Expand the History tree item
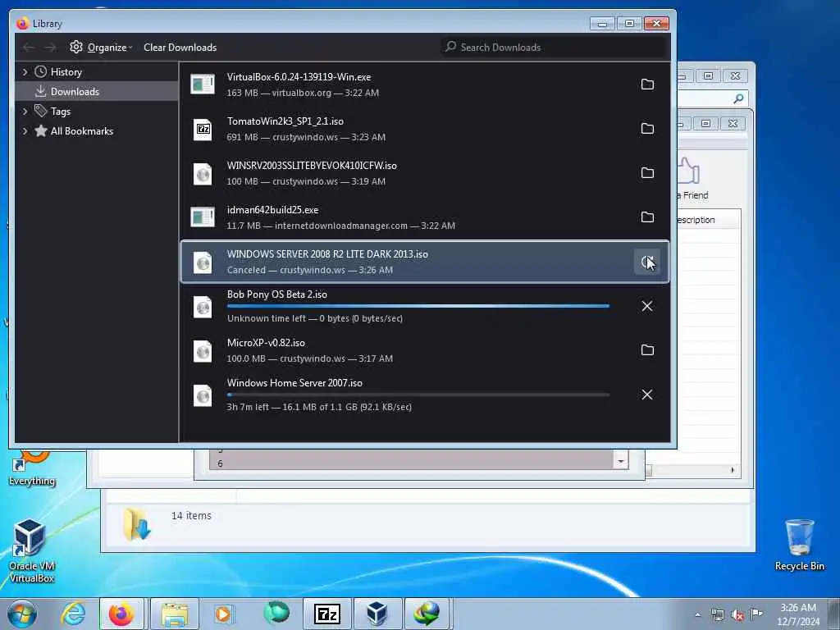This screenshot has width=840, height=630. pyautogui.click(x=25, y=72)
